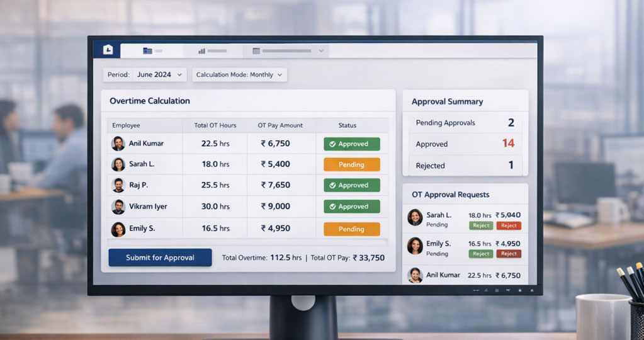Click the Total Overtime 112.5 hrs value
The image size is (644, 340).
pyautogui.click(x=286, y=258)
